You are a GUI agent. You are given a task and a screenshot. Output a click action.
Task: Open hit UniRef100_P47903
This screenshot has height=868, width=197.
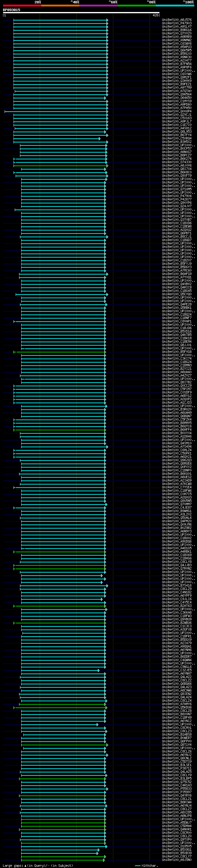(177, 23)
